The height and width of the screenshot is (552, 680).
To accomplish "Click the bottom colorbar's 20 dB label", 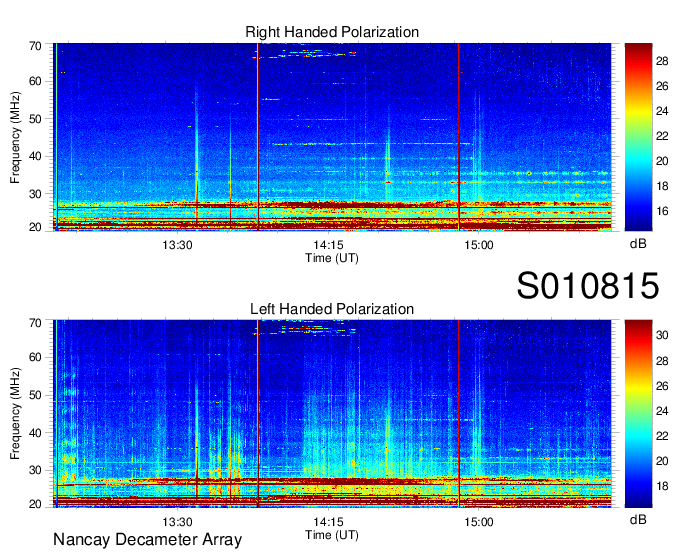I will pos(662,461).
